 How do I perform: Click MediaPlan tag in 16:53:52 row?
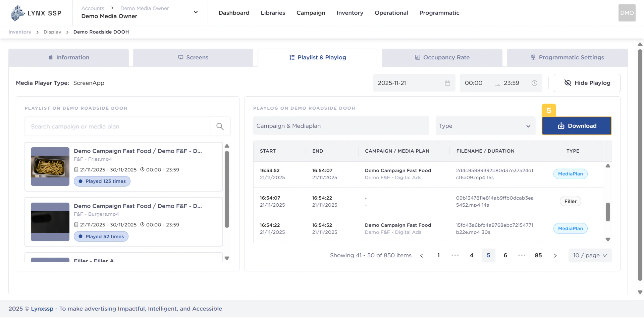tap(570, 174)
